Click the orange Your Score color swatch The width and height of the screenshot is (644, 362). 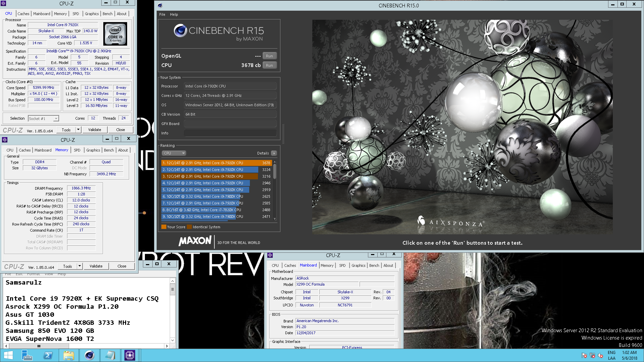(x=164, y=227)
